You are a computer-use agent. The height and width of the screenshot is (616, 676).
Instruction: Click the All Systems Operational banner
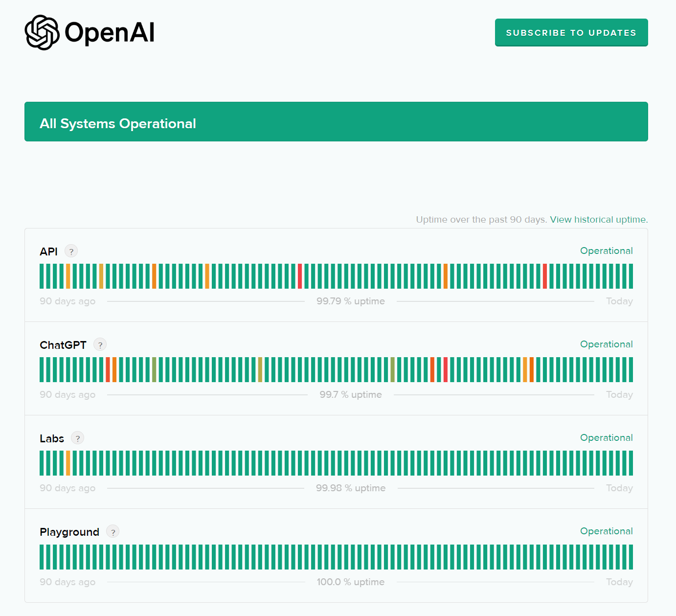[x=336, y=122]
